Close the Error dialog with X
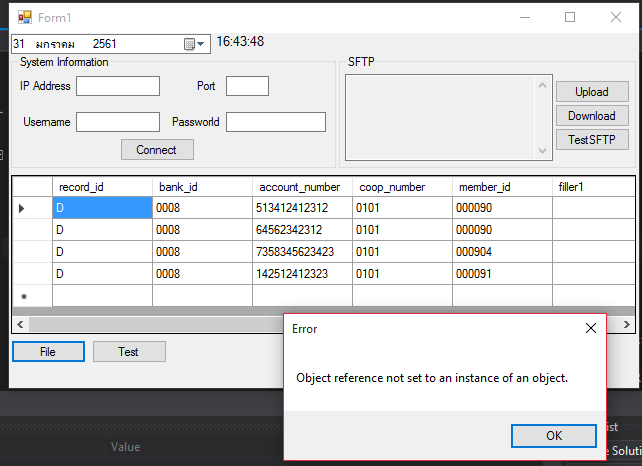The image size is (642, 466). (x=591, y=328)
